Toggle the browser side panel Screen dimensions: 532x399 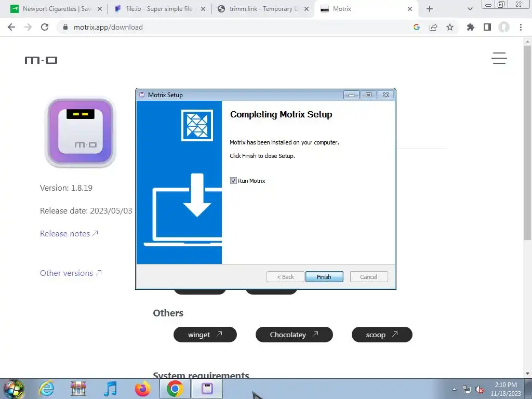point(487,27)
